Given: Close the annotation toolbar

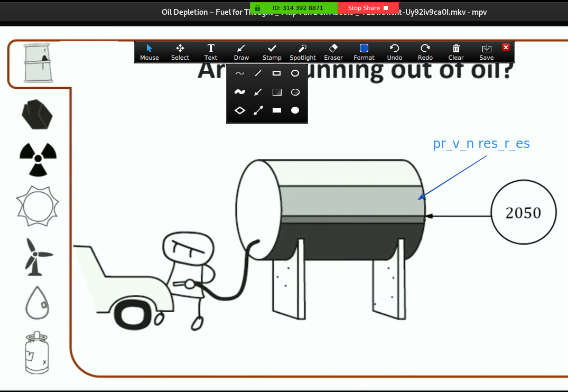Looking at the screenshot, I should [506, 48].
